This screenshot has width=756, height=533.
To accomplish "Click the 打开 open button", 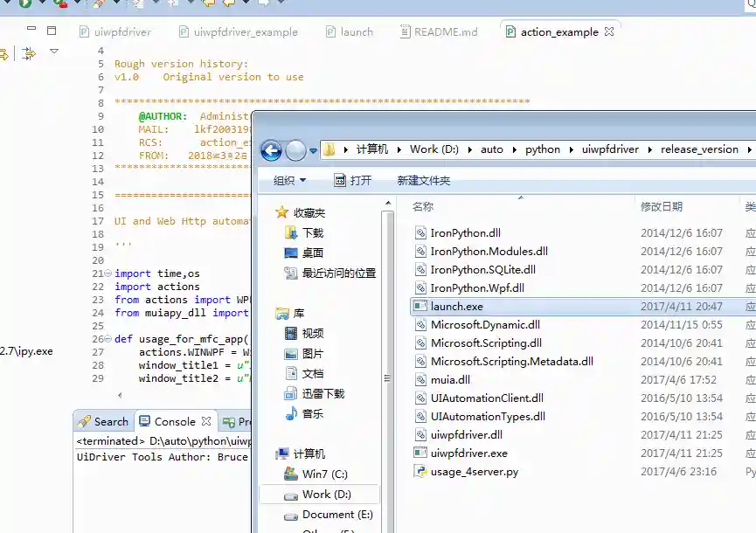I will pyautogui.click(x=353, y=180).
